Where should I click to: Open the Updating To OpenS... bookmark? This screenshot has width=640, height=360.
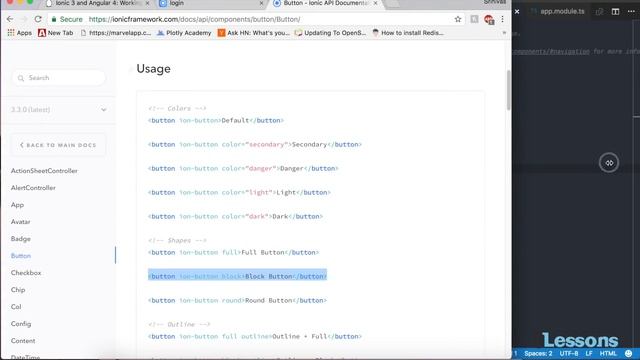(x=330, y=33)
